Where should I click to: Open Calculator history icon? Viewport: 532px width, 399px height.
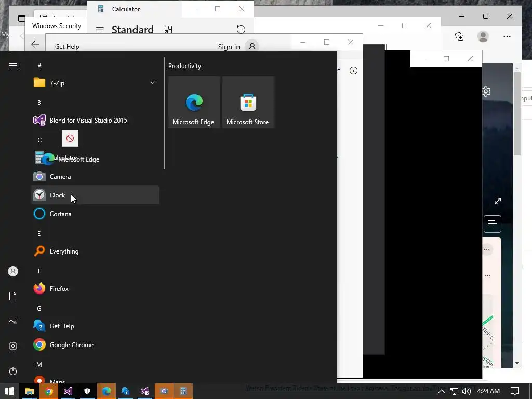coord(241,30)
